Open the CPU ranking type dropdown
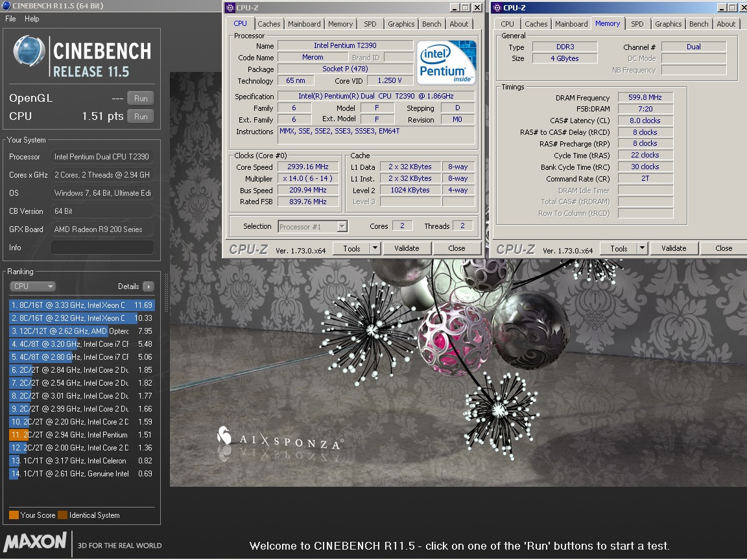Image resolution: width=747 pixels, height=560 pixels. click(32, 286)
